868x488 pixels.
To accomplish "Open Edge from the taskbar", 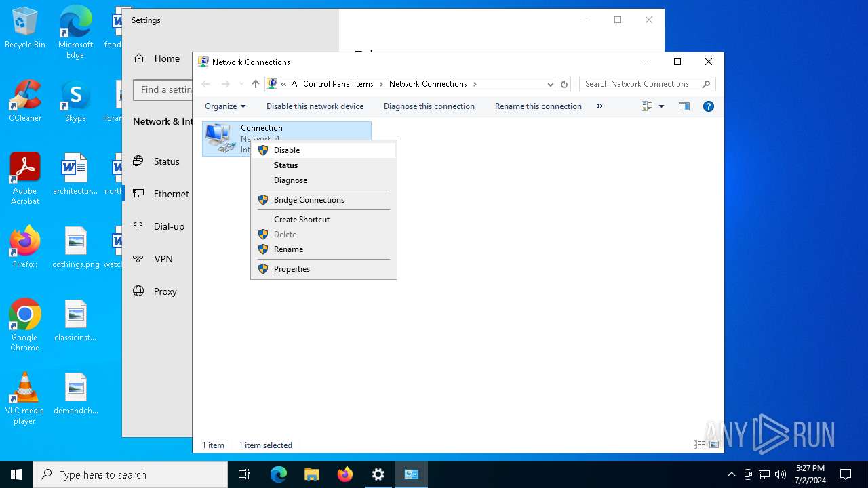I will coord(279,474).
